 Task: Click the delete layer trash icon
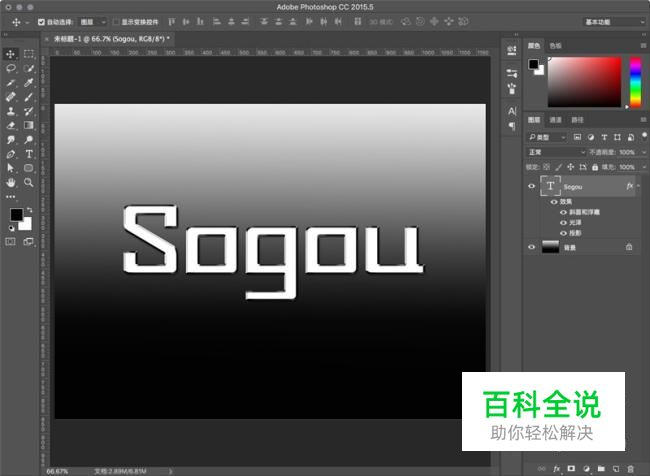(x=631, y=469)
